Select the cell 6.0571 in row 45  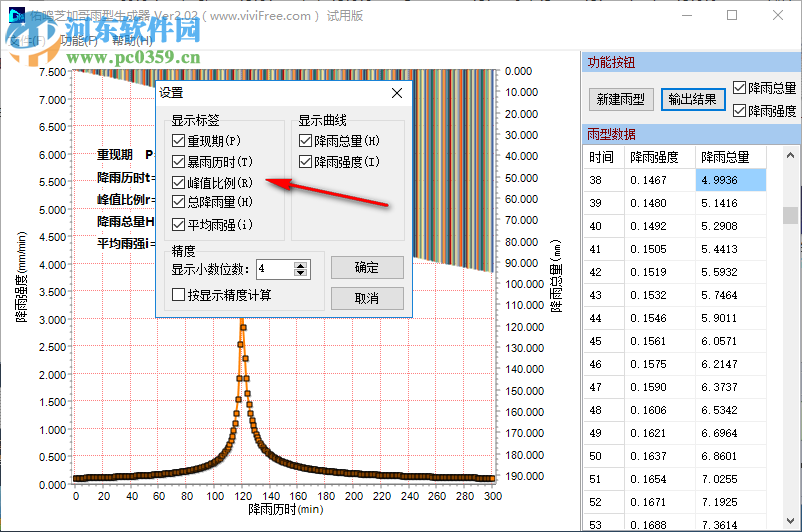730,341
